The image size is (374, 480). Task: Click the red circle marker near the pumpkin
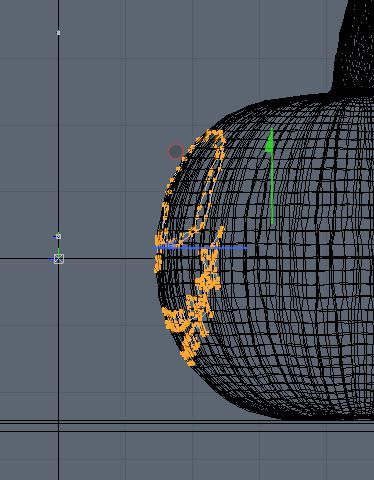[x=175, y=152]
